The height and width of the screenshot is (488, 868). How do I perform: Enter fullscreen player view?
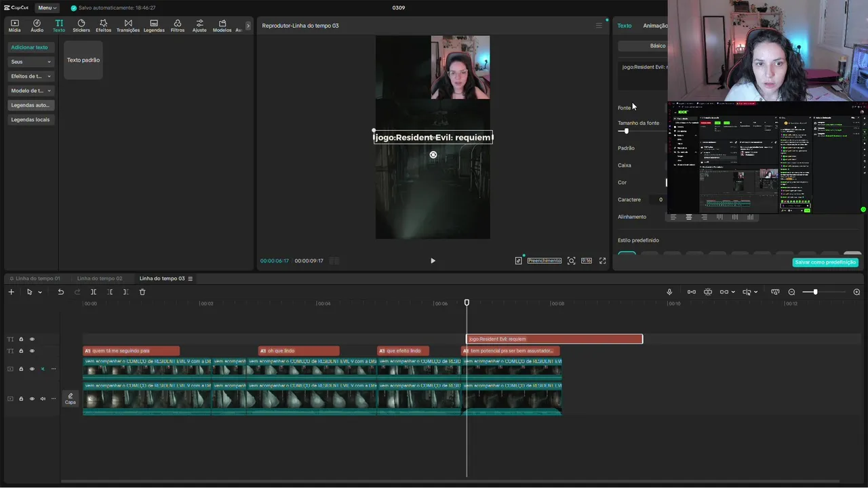(x=602, y=261)
